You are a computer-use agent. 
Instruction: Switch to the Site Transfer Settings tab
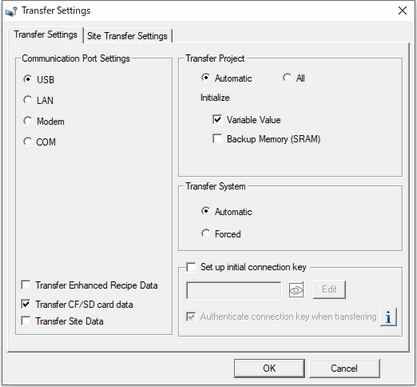(127, 36)
